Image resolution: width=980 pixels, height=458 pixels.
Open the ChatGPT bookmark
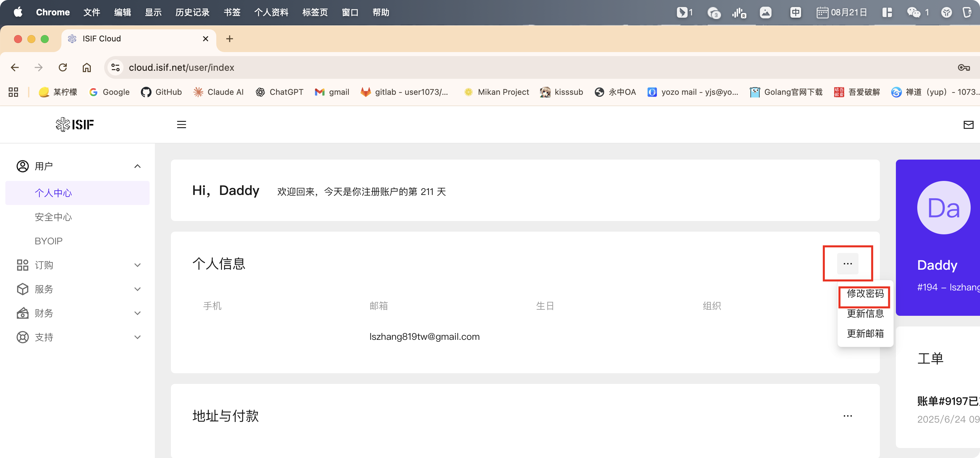pyautogui.click(x=279, y=92)
